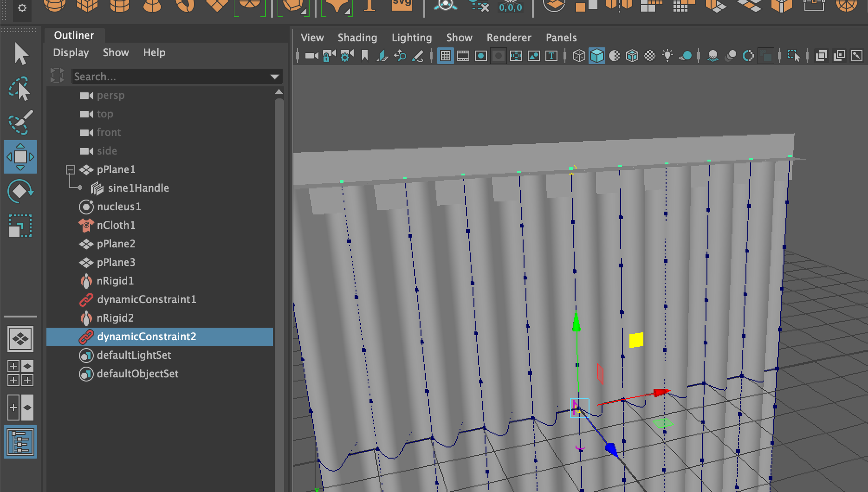Toggle Wireframe on Shaded mode
This screenshot has width=868, height=492.
(632, 56)
